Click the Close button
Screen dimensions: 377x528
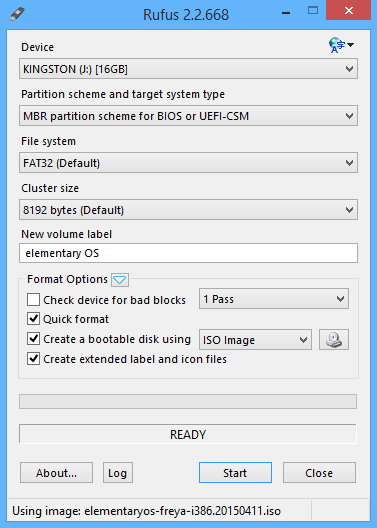click(319, 473)
